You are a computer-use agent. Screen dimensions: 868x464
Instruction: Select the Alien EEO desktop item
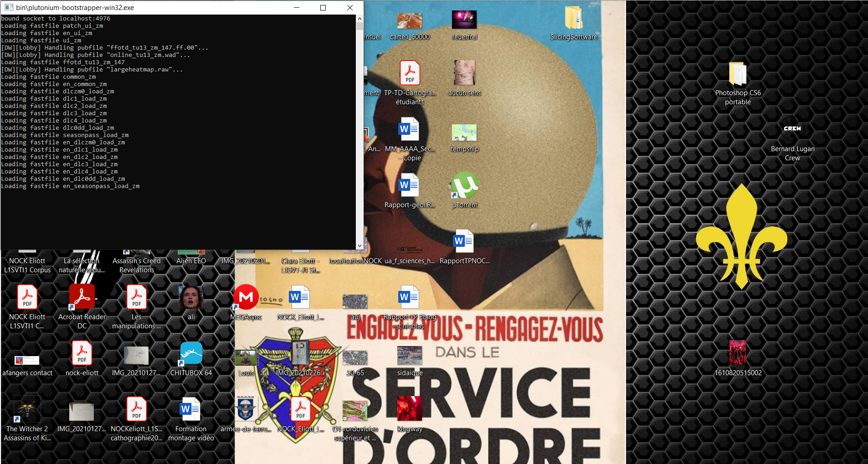click(x=191, y=261)
